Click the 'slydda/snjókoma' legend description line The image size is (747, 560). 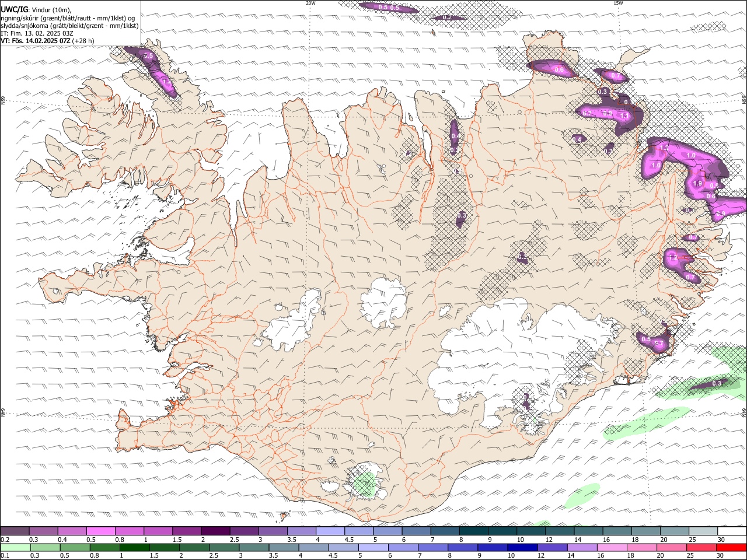click(x=69, y=26)
